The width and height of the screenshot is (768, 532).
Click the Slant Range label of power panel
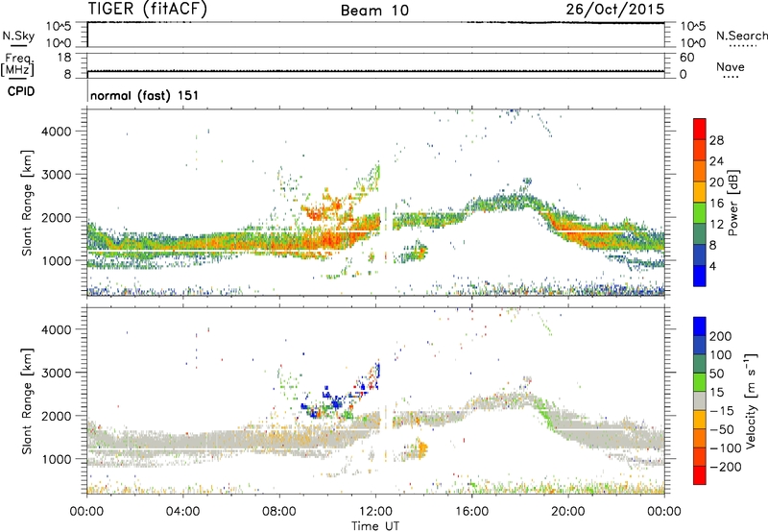click(x=27, y=203)
